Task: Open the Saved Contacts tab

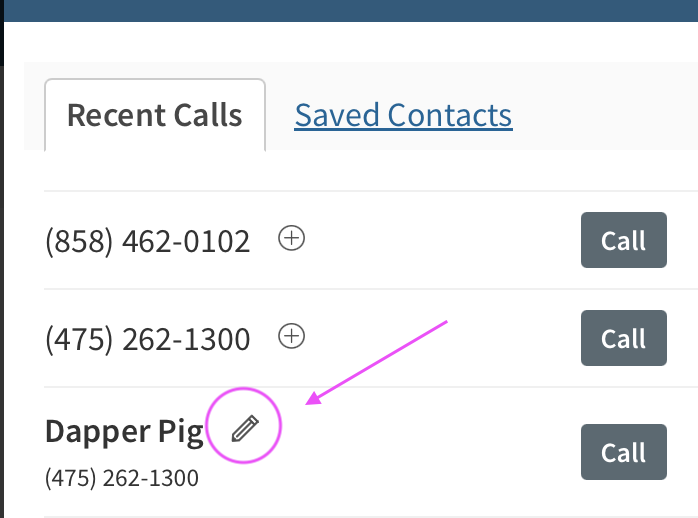Action: coord(403,115)
